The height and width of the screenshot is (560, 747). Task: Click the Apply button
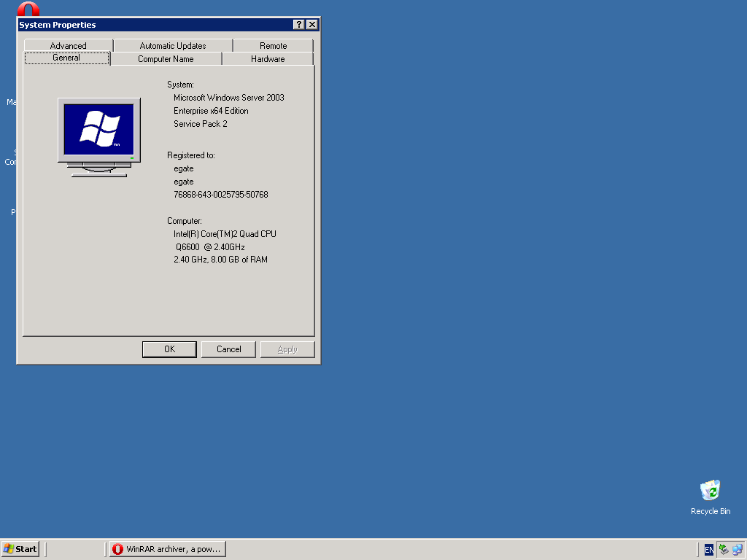(x=287, y=349)
